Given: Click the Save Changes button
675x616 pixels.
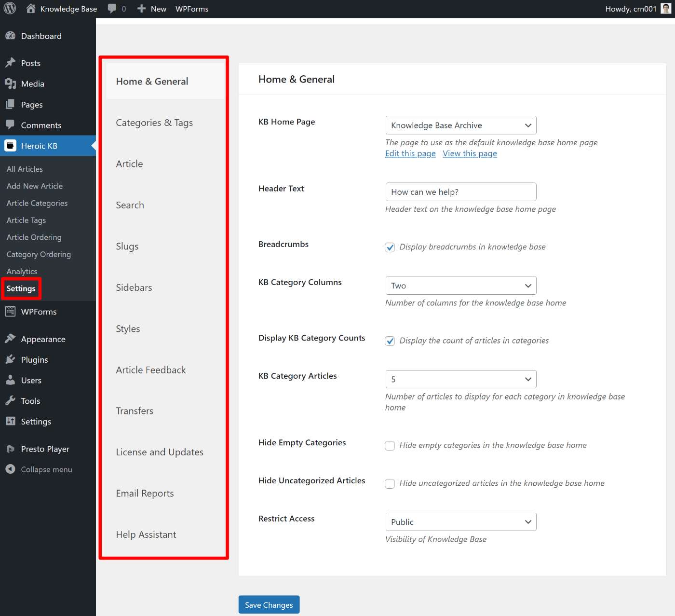Looking at the screenshot, I should pyautogui.click(x=269, y=605).
